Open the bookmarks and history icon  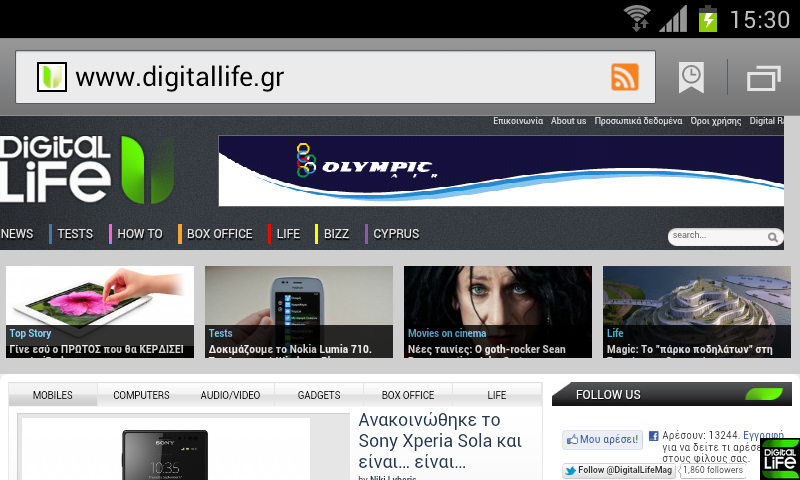tap(691, 77)
